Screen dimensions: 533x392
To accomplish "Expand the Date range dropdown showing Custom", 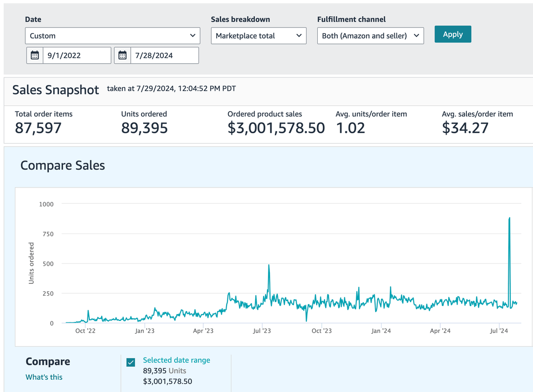I will pos(113,36).
